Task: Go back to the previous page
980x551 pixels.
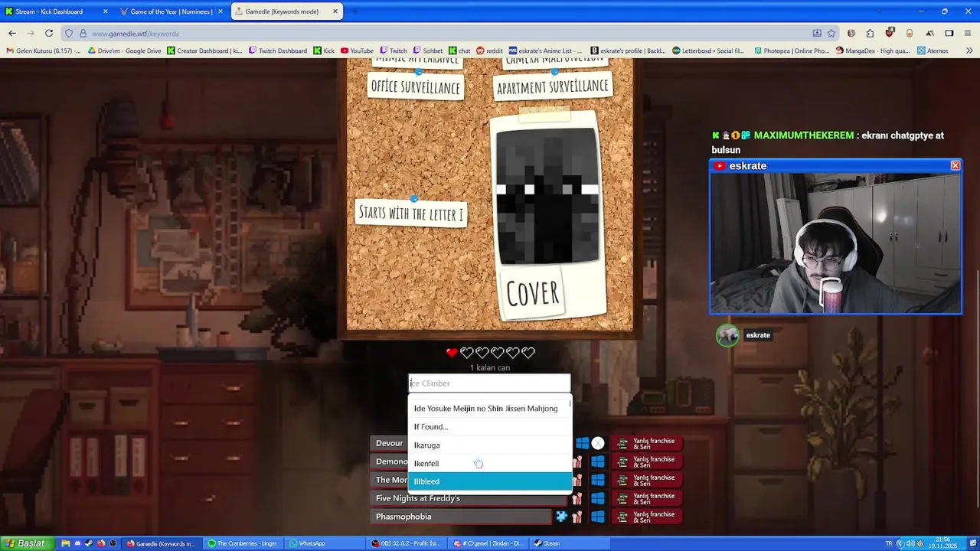Action: (12, 33)
